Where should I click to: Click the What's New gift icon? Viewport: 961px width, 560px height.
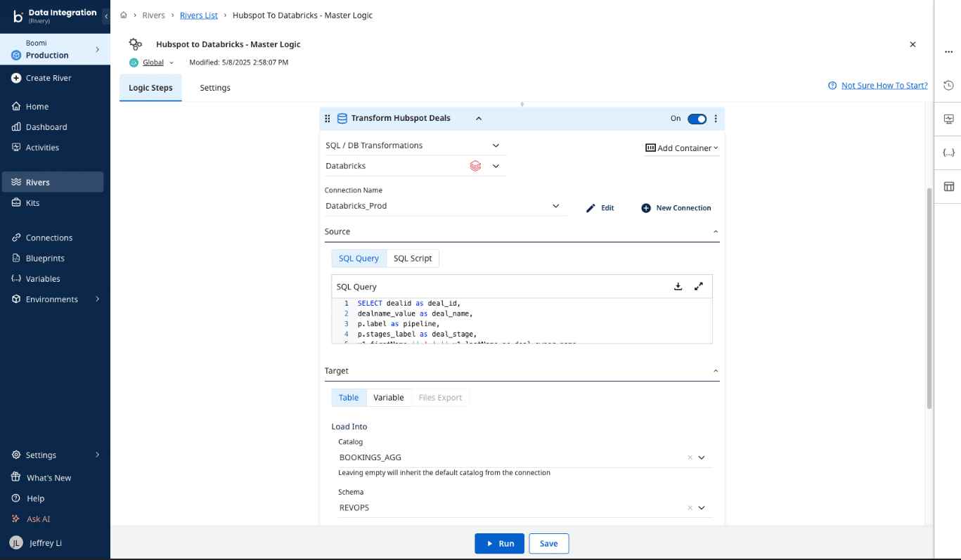[16, 478]
